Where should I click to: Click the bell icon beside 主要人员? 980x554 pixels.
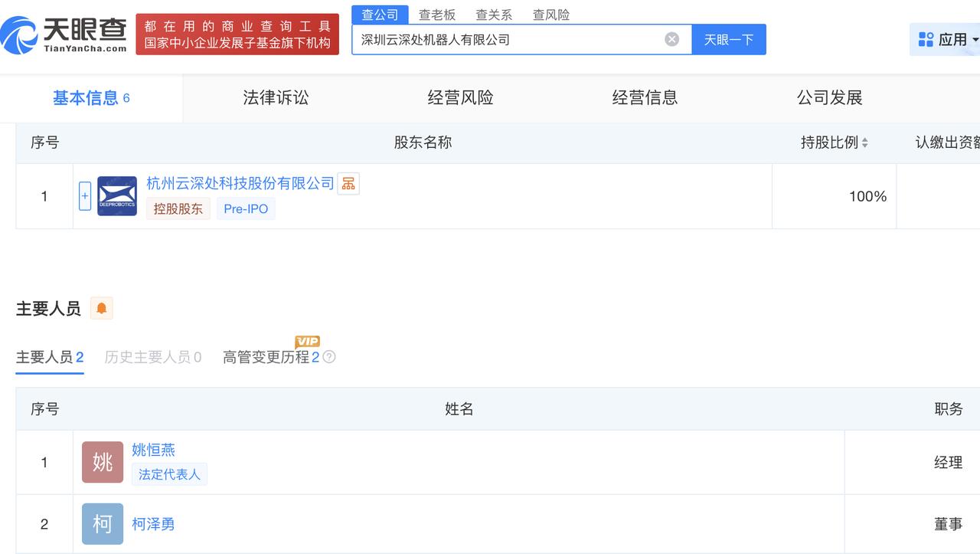pyautogui.click(x=101, y=307)
